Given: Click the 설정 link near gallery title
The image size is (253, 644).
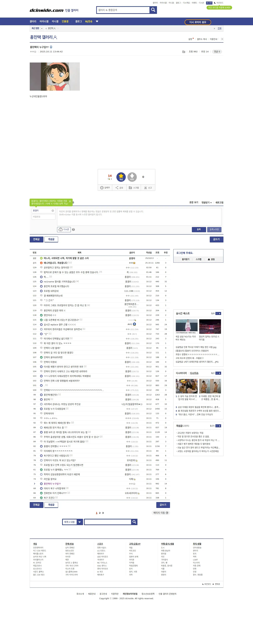Looking at the screenshot, I should [x=190, y=39].
